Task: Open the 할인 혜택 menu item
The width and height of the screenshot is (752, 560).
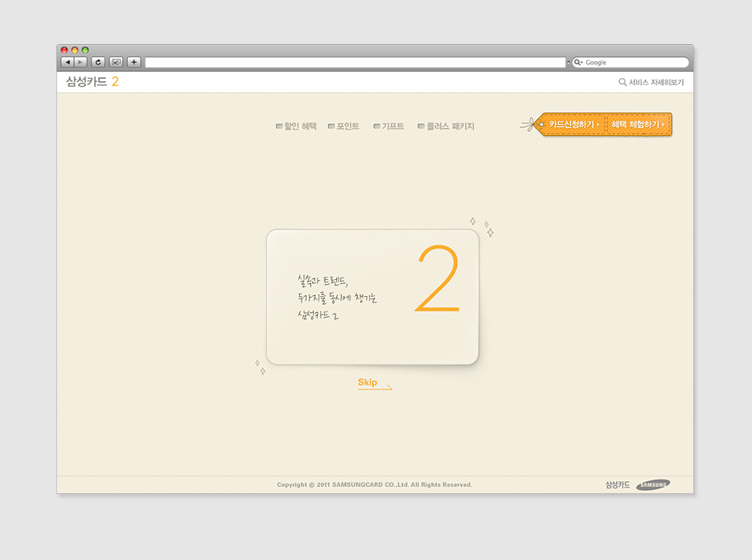Action: tap(296, 126)
